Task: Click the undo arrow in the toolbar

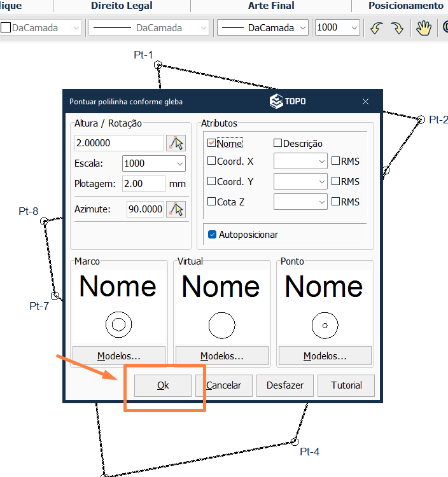Action: (377, 28)
